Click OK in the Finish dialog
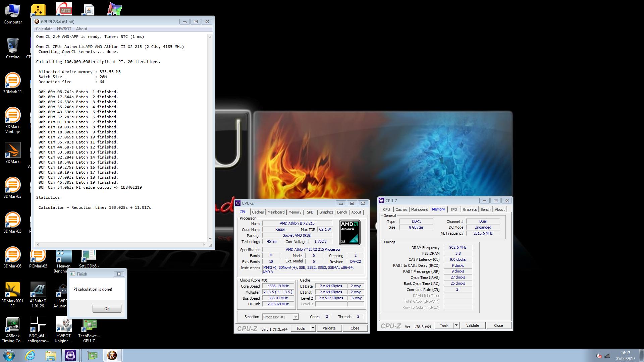The width and height of the screenshot is (644, 362). pos(107,309)
